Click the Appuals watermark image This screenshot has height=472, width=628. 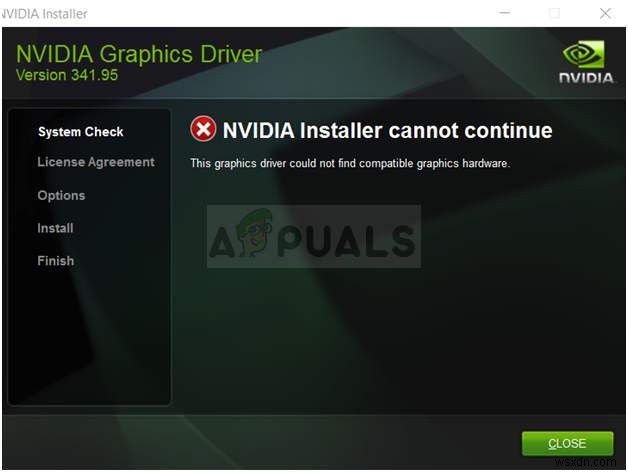pos(314,236)
